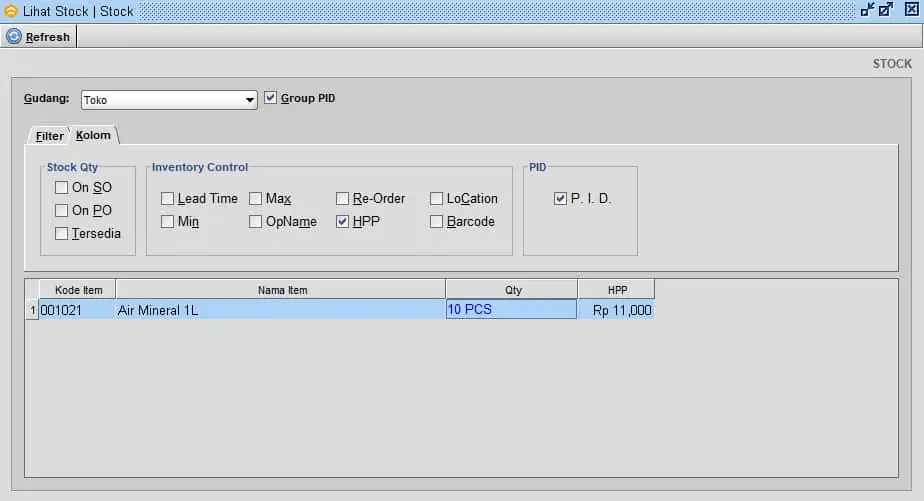Switch to the Filter tab
This screenshot has width=924, height=501.
(49, 136)
